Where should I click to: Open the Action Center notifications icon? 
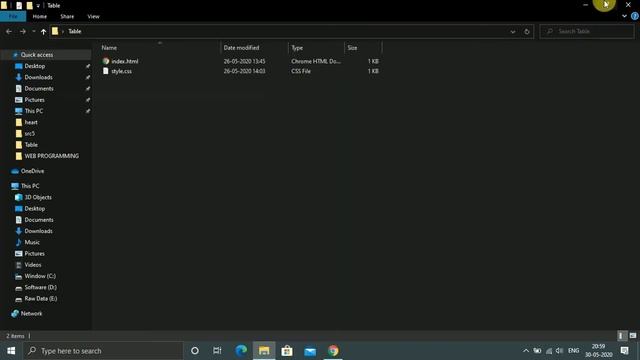(x=624, y=351)
